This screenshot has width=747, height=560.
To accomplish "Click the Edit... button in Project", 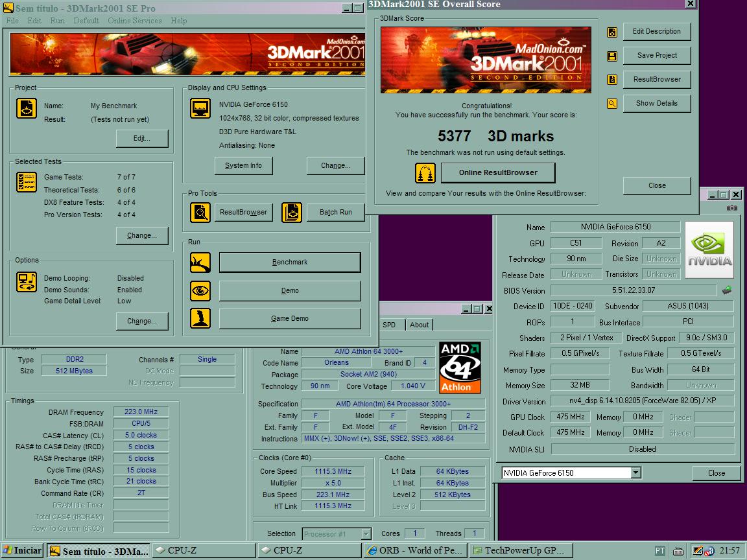I will [142, 138].
